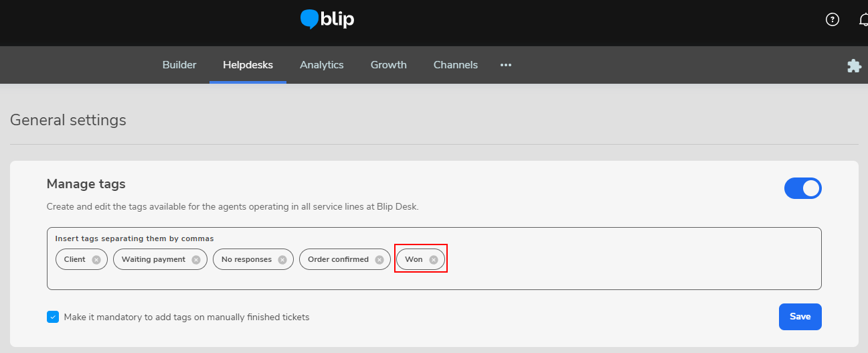The image size is (868, 353).
Task: Remove the Client tag
Action: (96, 260)
